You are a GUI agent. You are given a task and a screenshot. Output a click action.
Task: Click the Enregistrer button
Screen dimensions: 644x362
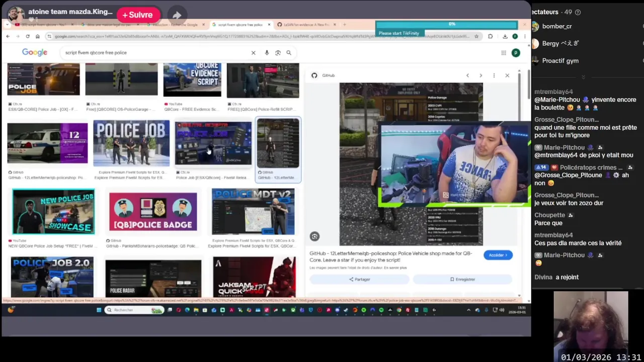(462, 279)
